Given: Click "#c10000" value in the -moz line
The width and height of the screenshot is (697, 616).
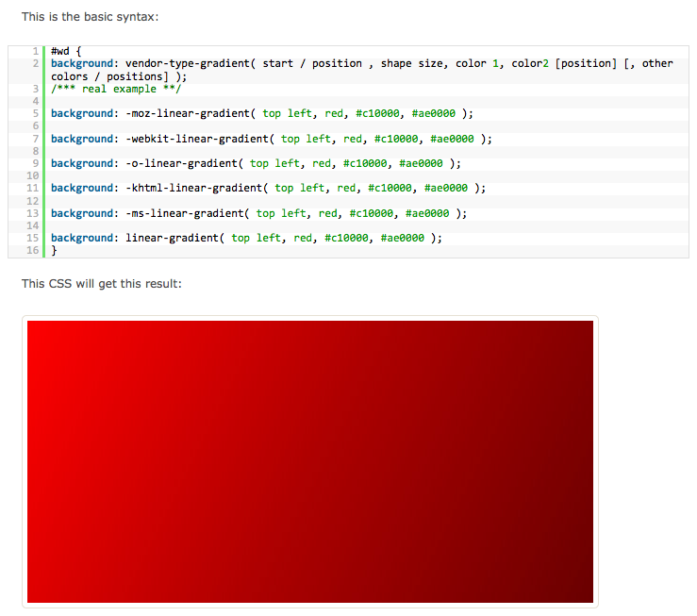Looking at the screenshot, I should (377, 114).
